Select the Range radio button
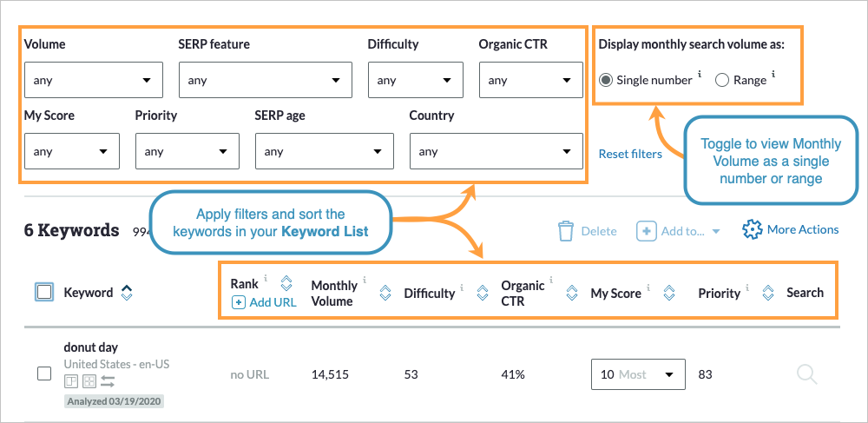Viewport: 868px width, 423px height. [722, 80]
